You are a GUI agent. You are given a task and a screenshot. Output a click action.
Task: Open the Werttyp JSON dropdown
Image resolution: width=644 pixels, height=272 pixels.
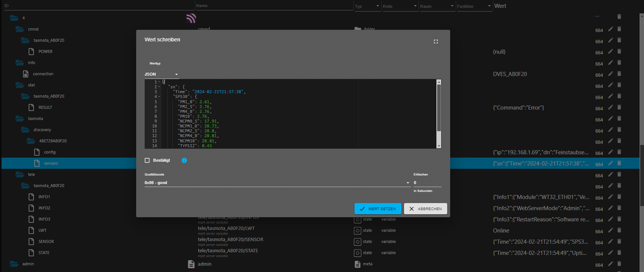point(161,74)
